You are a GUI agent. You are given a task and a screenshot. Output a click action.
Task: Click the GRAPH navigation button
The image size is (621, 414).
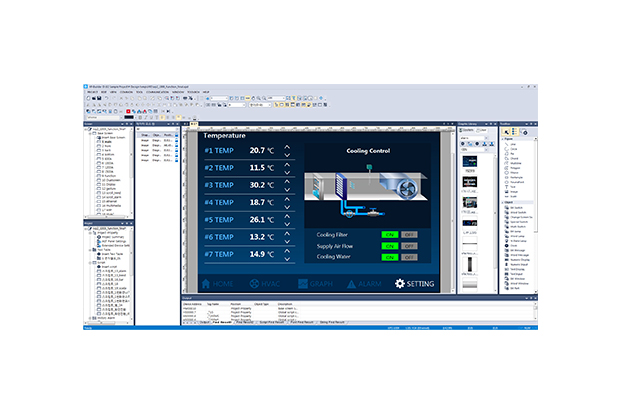tap(316, 284)
